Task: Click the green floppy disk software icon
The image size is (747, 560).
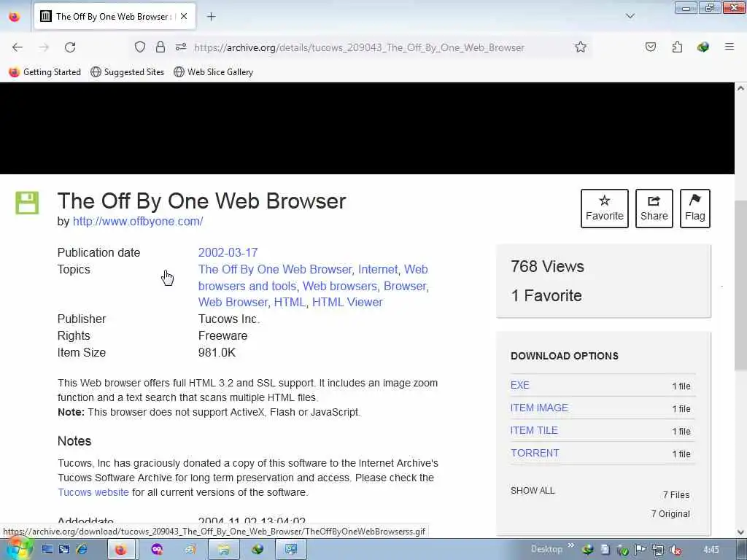Action: [x=27, y=203]
